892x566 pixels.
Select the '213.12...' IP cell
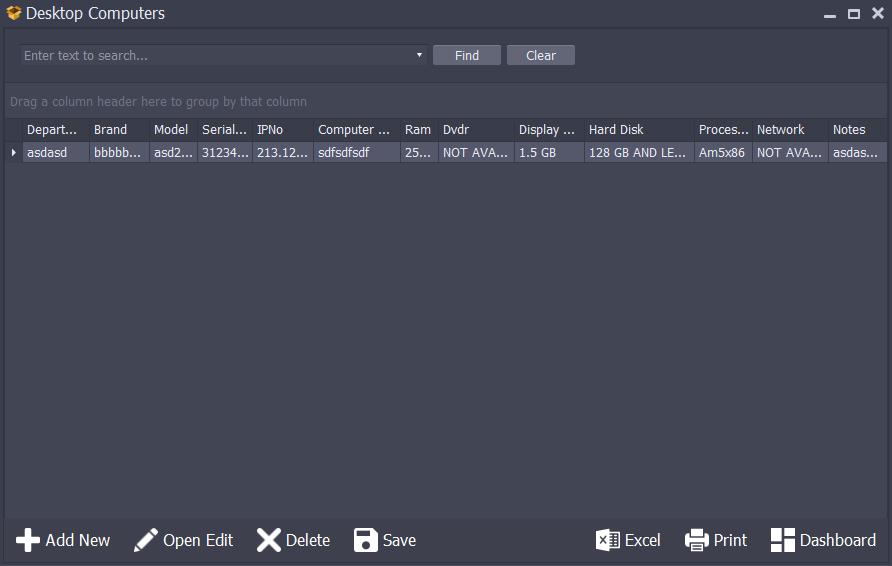click(x=283, y=152)
